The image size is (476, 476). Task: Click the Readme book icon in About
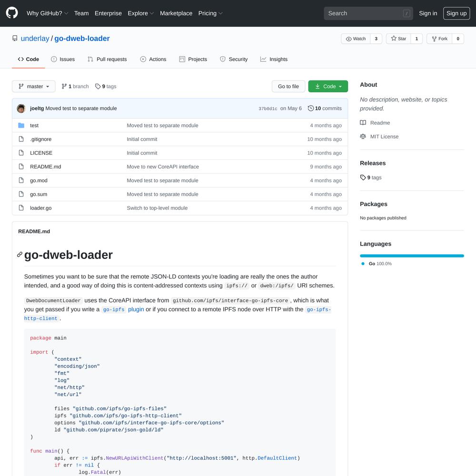pyautogui.click(x=363, y=123)
